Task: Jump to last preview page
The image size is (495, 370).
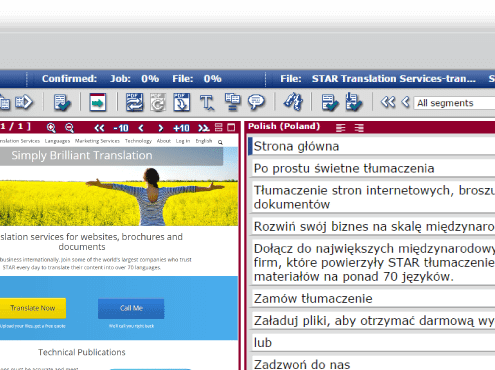Action: click(204, 128)
